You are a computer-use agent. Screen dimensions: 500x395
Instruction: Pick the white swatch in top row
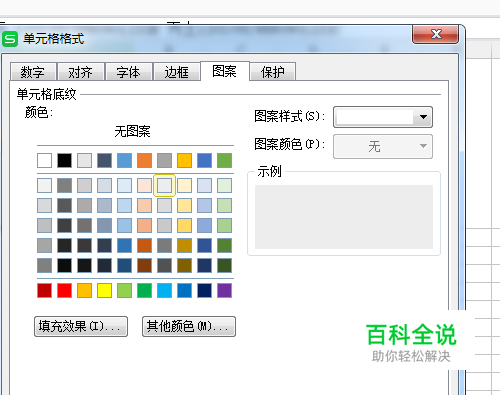[44, 160]
